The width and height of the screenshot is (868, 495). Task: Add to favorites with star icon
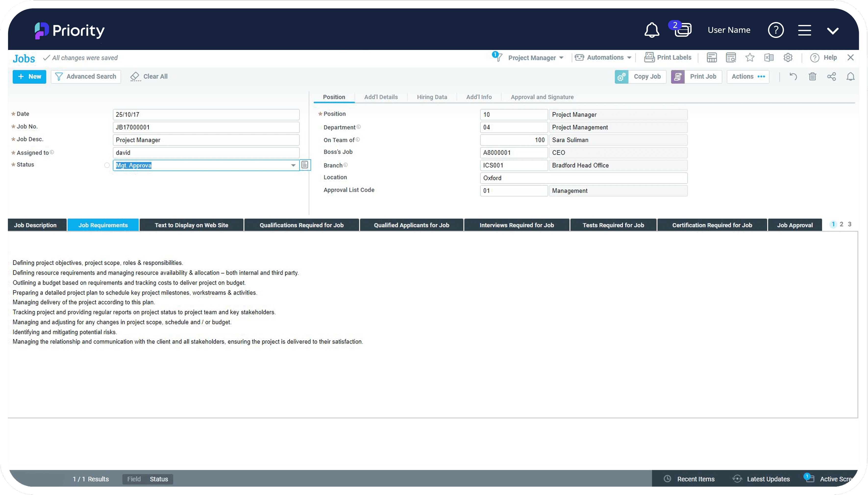pyautogui.click(x=750, y=58)
